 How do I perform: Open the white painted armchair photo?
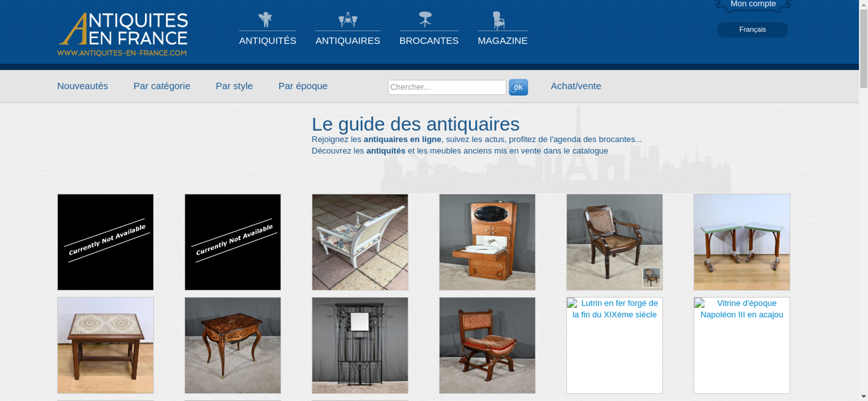tap(360, 242)
